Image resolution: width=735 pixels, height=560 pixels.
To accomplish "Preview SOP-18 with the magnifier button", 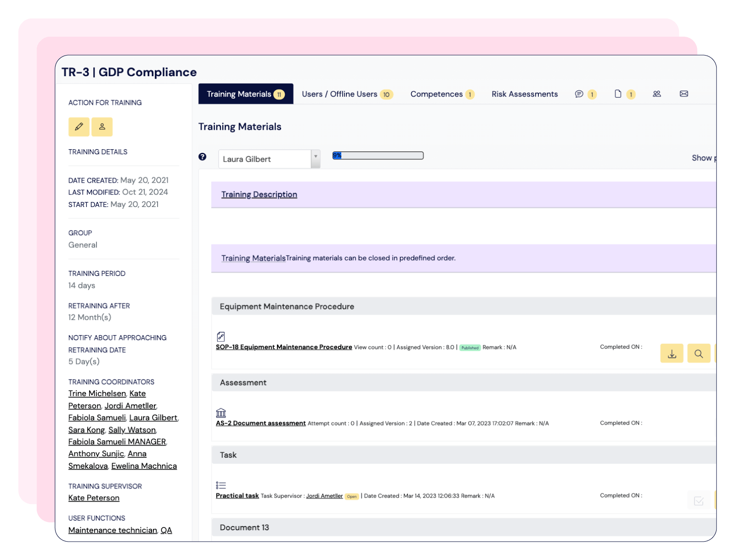I will tap(699, 353).
